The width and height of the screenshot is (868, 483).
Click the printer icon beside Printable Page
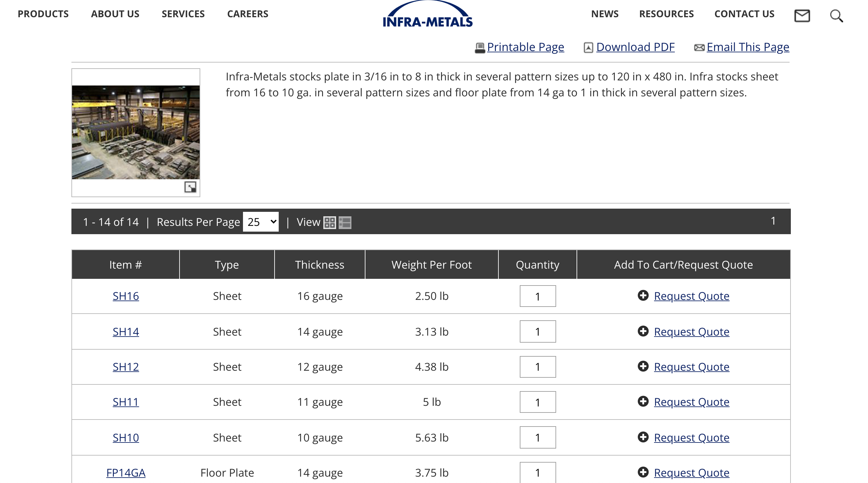pos(480,48)
